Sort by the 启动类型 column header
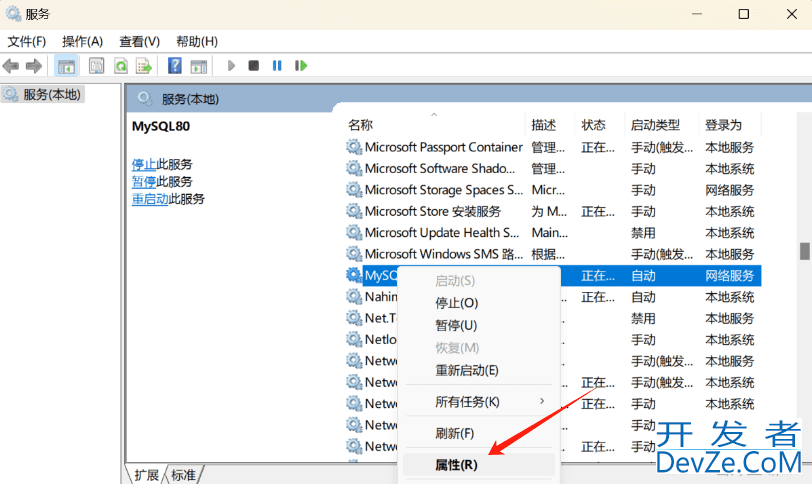Screen dimensions: 812x484 [x=662, y=125]
